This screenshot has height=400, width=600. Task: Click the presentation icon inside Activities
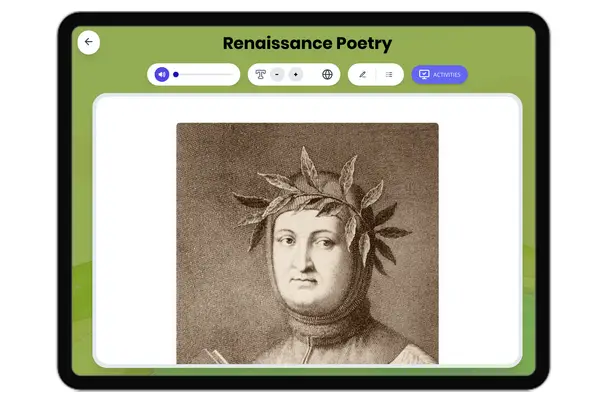pos(424,74)
